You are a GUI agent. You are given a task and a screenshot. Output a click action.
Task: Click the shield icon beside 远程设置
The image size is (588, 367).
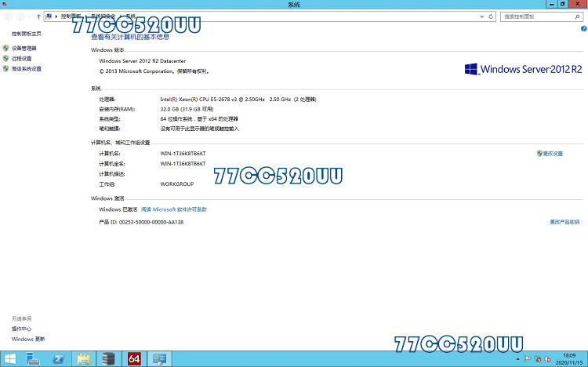click(5, 59)
